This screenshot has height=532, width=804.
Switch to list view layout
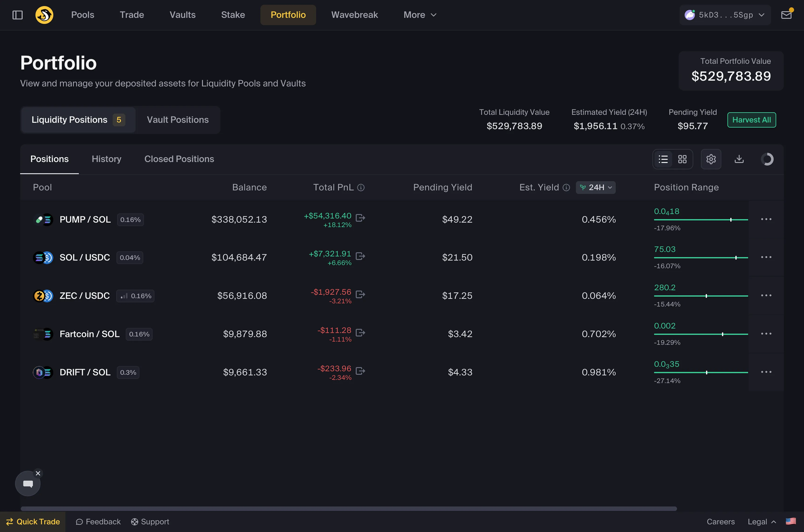663,159
